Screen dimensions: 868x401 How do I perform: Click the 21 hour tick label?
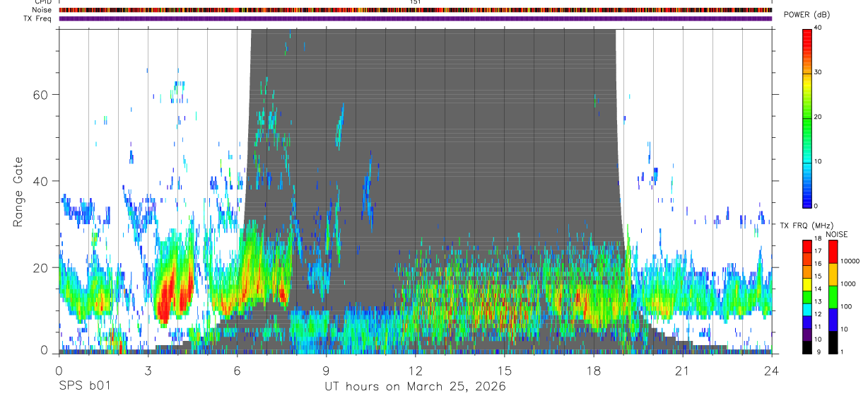click(x=682, y=370)
